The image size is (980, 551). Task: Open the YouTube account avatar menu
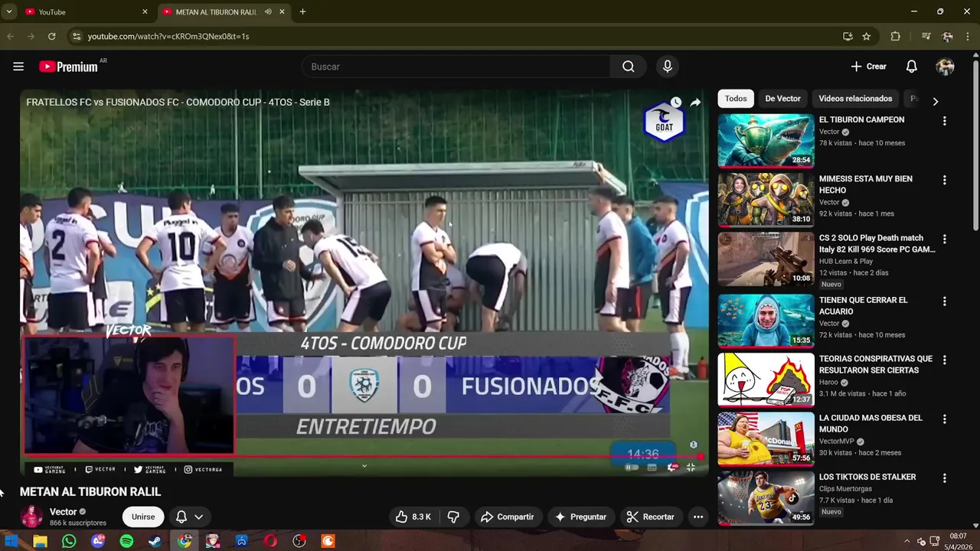(945, 67)
